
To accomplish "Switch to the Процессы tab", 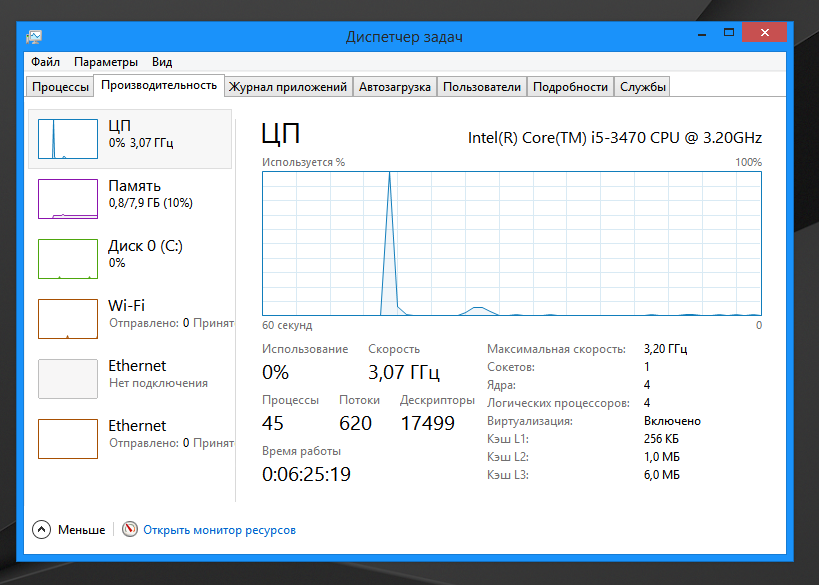I will [x=60, y=87].
